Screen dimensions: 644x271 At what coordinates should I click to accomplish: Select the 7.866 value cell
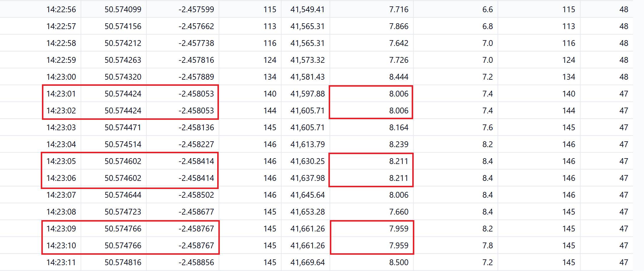pos(399,26)
